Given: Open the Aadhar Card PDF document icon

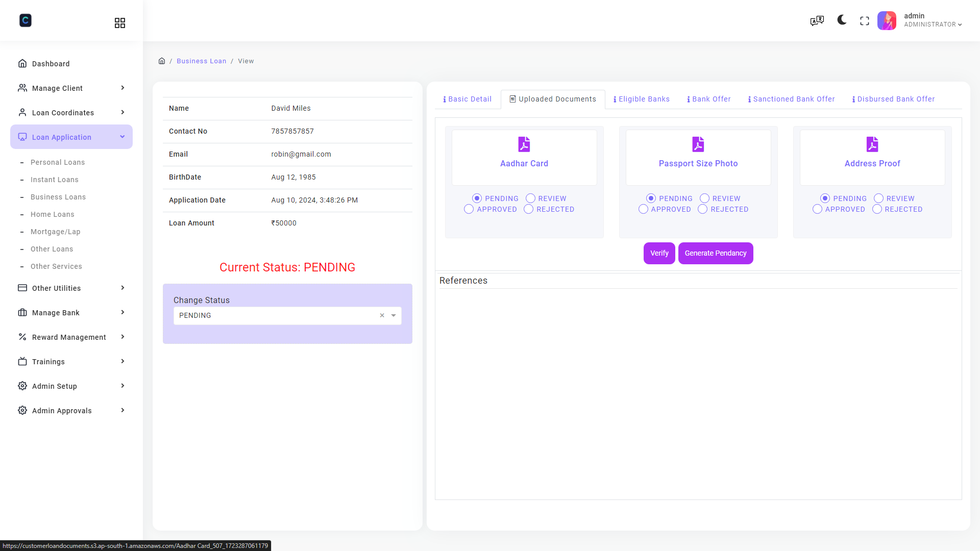Looking at the screenshot, I should [x=524, y=144].
